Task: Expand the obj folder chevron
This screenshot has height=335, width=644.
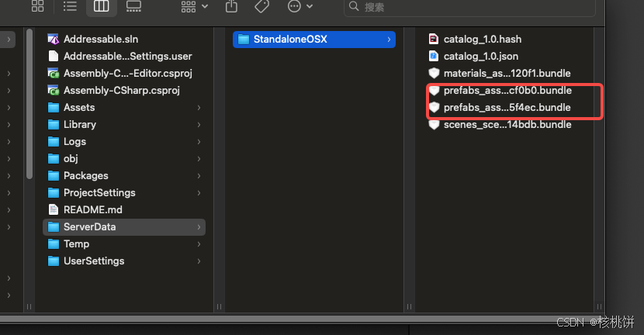Action: [x=199, y=158]
